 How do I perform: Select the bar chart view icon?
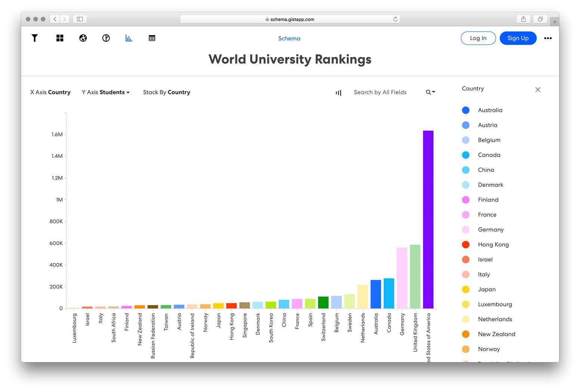[129, 38]
